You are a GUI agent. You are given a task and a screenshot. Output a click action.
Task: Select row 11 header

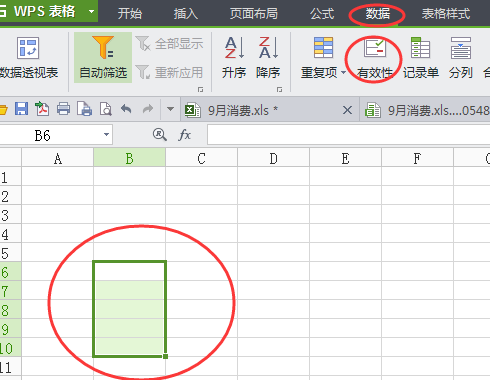pyautogui.click(x=10, y=367)
